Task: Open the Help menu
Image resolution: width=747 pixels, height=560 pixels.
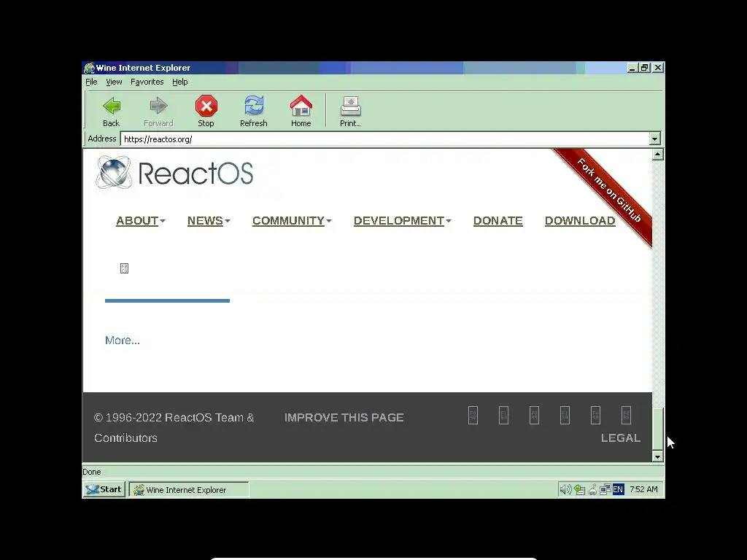Action: click(180, 82)
